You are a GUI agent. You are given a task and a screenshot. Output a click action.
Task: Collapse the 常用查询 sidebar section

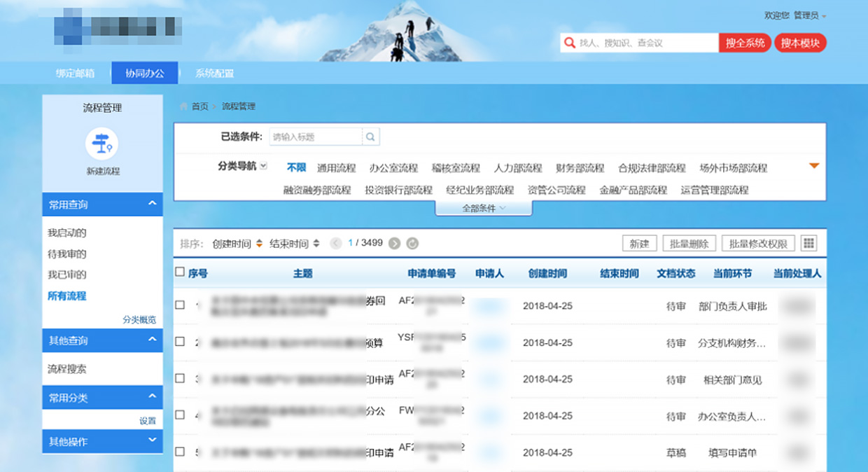[152, 204]
